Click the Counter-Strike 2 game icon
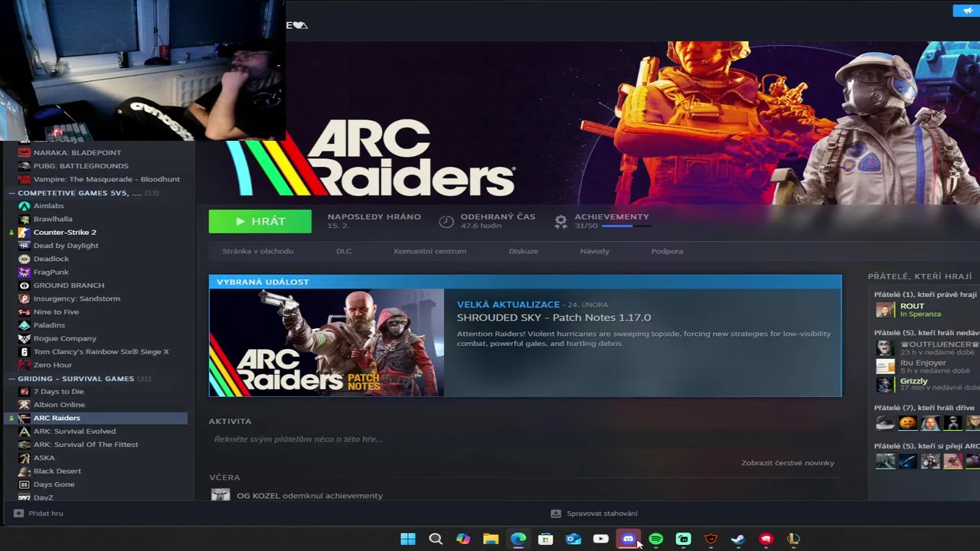Screen dimensions: 980x551 tap(24, 232)
